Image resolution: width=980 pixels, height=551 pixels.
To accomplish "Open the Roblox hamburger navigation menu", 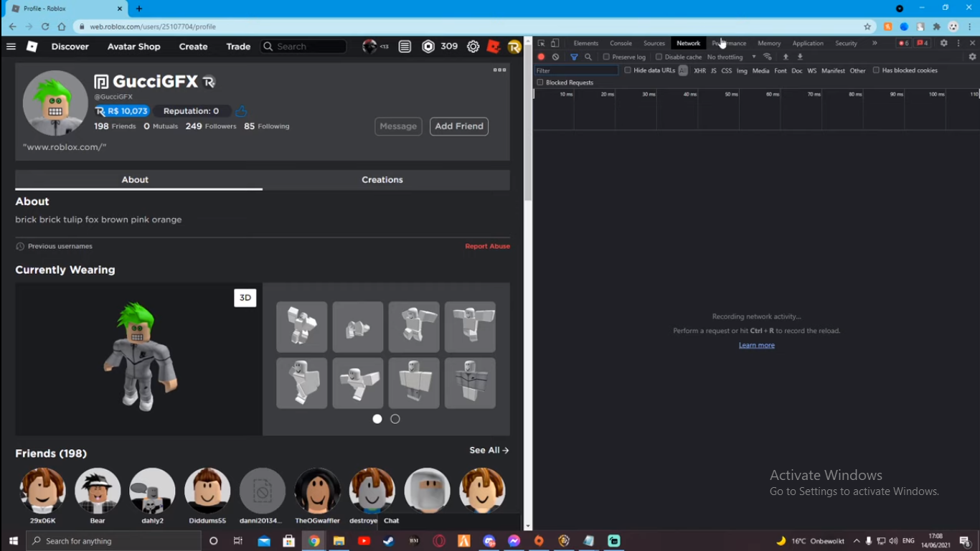I will coord(11,47).
